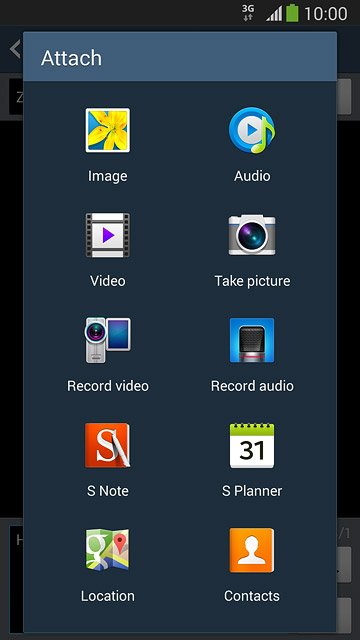This screenshot has height=640, width=360.
Task: Tap the back arrow behind dialog
Action: click(15, 49)
